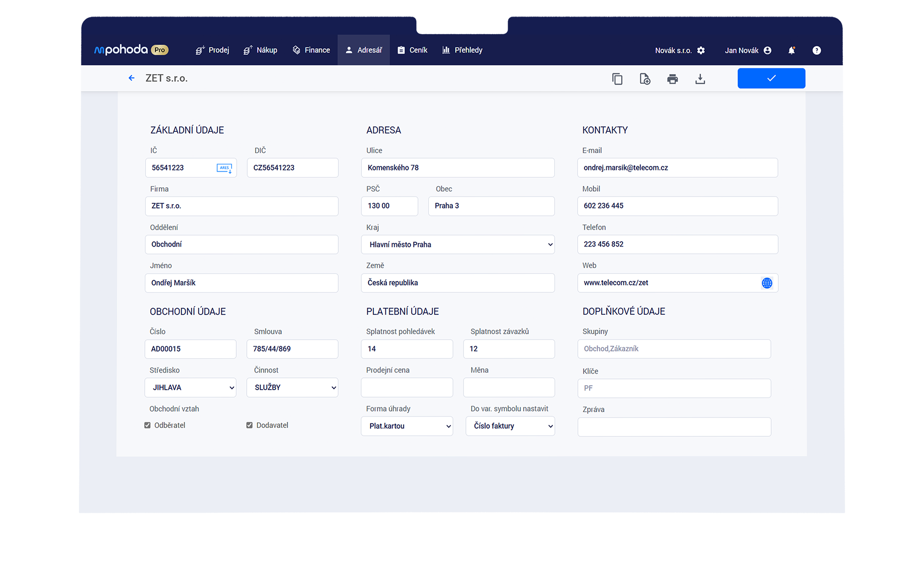Open the Forma úhrady dropdown
This screenshot has height=585, width=924.
tap(407, 426)
